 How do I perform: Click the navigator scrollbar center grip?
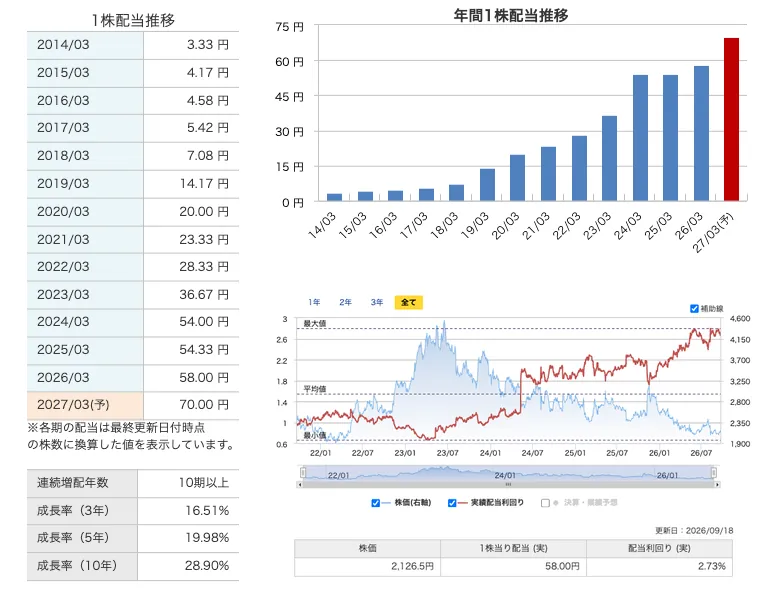point(508,484)
